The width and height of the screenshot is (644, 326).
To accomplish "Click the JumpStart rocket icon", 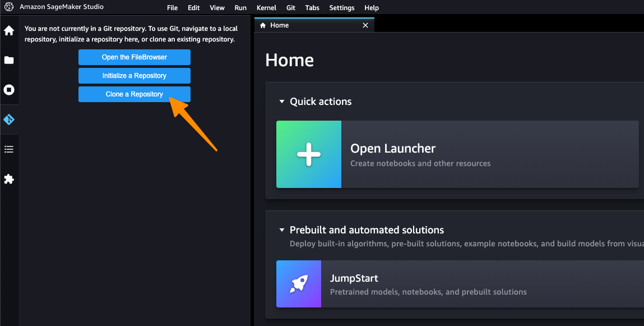I will click(299, 284).
